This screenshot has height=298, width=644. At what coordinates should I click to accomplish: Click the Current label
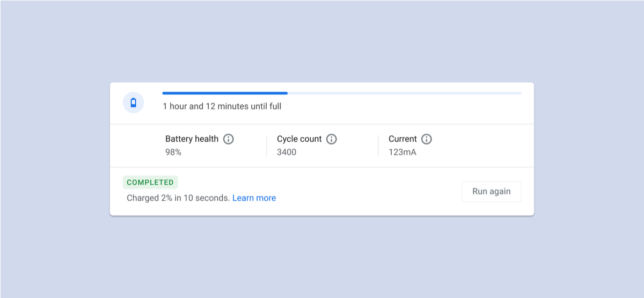402,139
